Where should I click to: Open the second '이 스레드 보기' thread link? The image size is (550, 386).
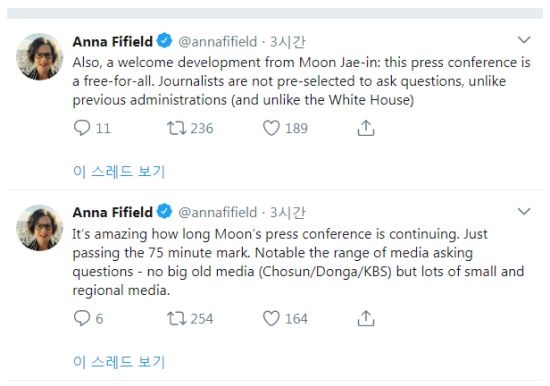[119, 362]
